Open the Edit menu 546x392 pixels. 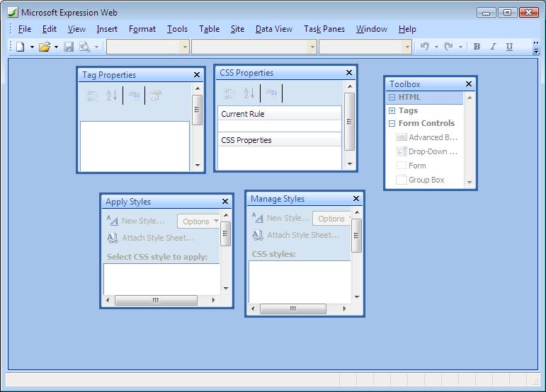[x=49, y=29]
